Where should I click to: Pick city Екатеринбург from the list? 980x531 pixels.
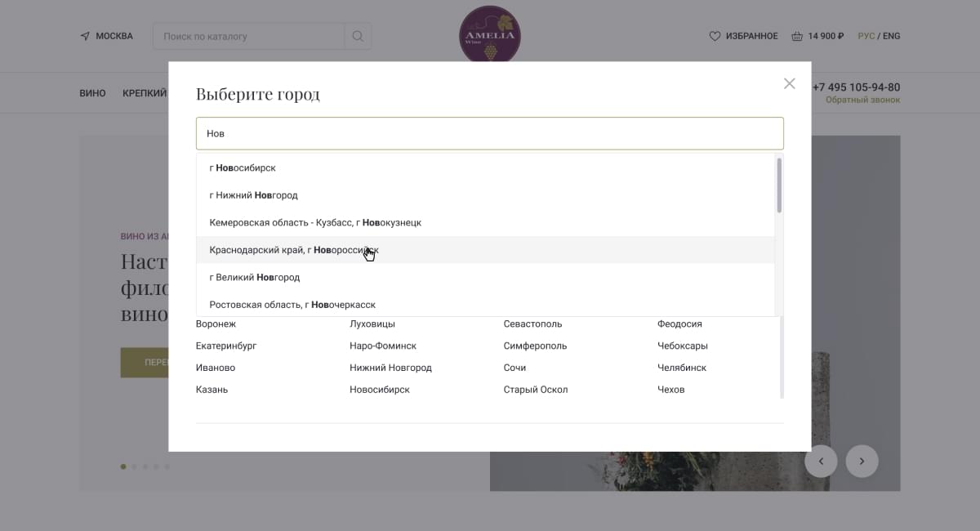coord(226,346)
